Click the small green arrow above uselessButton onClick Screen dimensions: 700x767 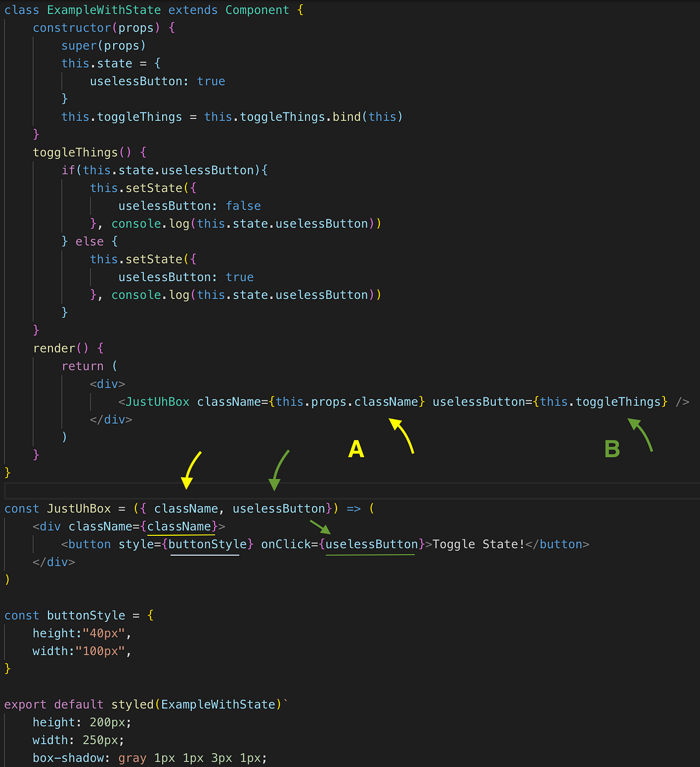tap(323, 528)
